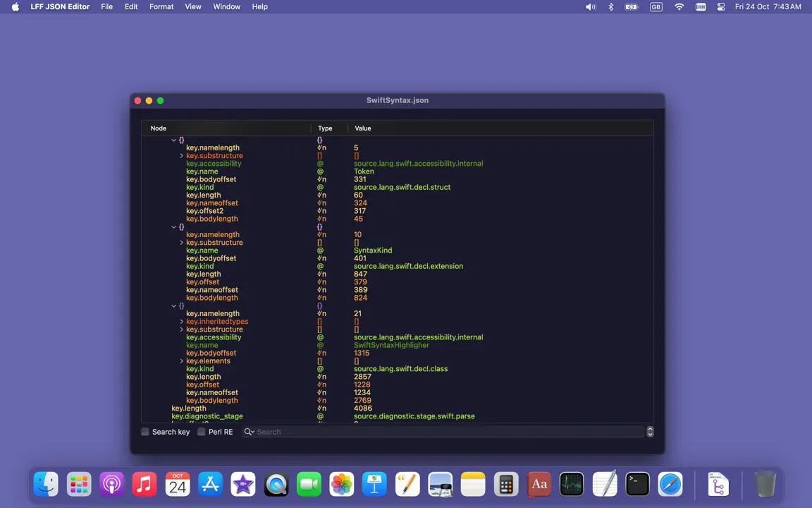Focus the Search text field
This screenshot has height=508, width=812.
tap(443, 432)
